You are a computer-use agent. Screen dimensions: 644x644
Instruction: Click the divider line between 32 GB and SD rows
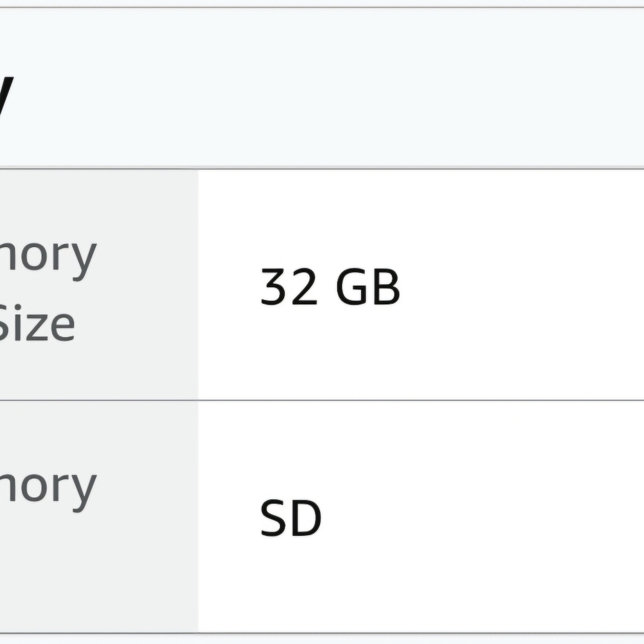pos(322,400)
